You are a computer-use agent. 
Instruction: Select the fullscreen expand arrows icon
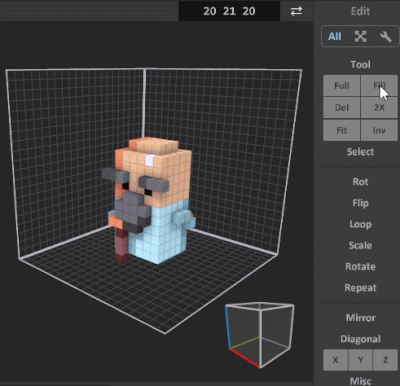[x=360, y=36]
